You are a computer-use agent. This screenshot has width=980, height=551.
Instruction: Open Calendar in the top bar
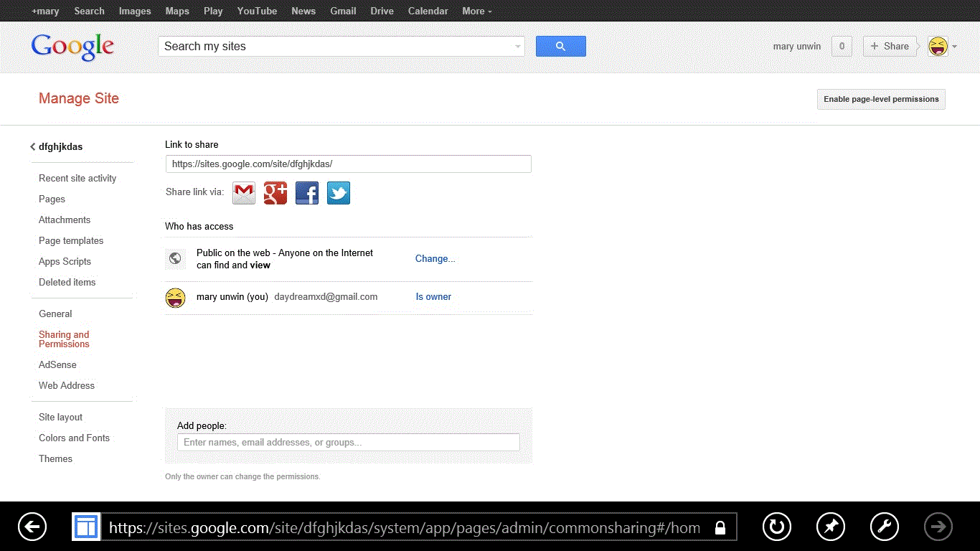[x=428, y=11]
